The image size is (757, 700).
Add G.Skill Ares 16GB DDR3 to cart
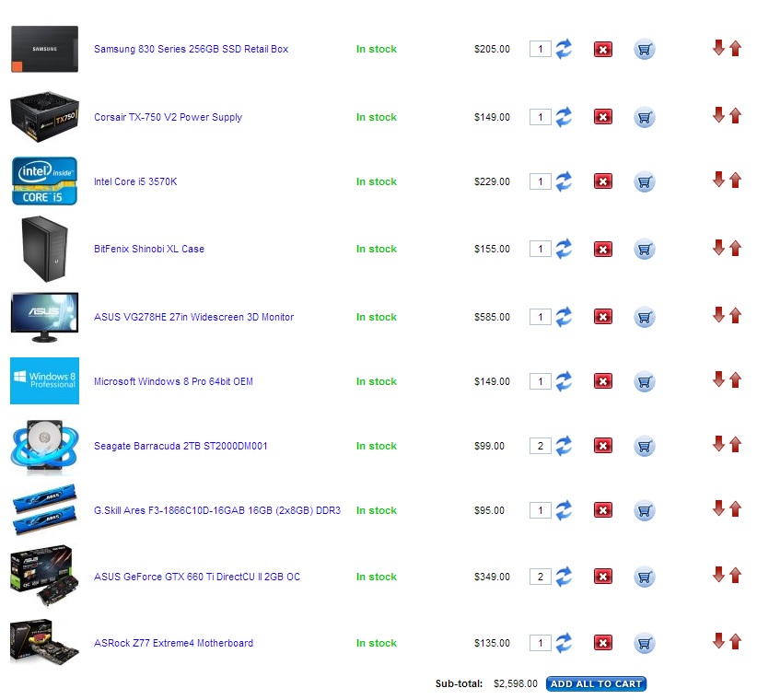[x=644, y=511]
